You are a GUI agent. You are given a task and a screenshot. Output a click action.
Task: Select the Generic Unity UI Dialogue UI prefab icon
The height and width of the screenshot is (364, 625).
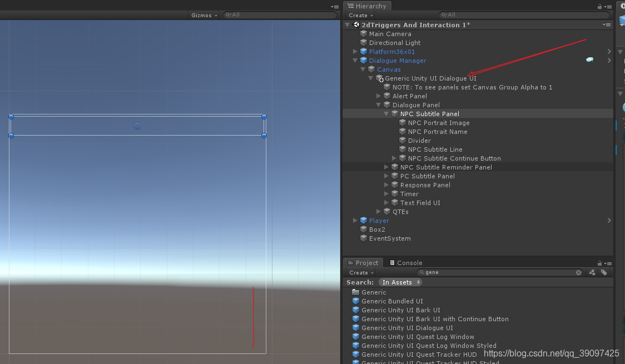pyautogui.click(x=380, y=78)
